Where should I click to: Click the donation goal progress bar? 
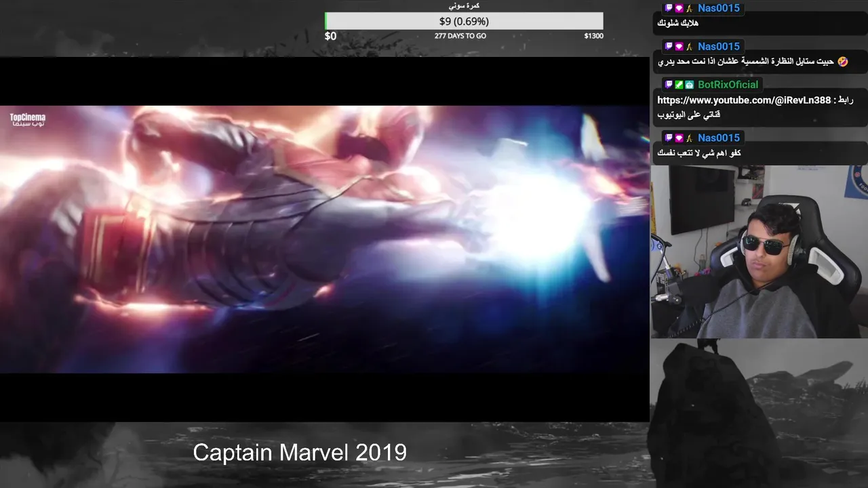[x=464, y=21]
